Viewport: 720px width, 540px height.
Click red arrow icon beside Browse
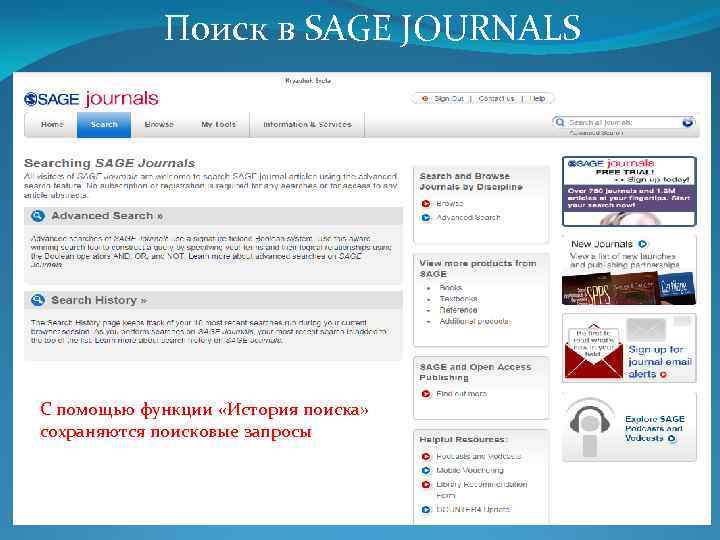pos(426,203)
